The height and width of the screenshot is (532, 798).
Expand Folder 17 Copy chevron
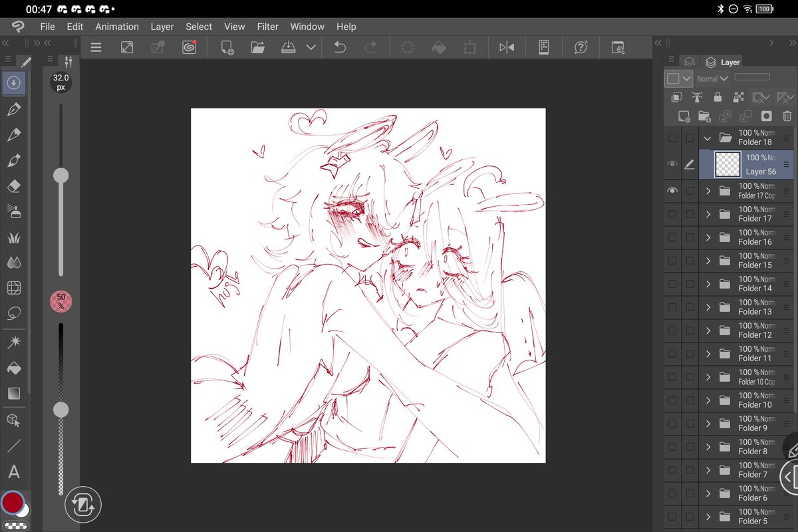click(708, 191)
